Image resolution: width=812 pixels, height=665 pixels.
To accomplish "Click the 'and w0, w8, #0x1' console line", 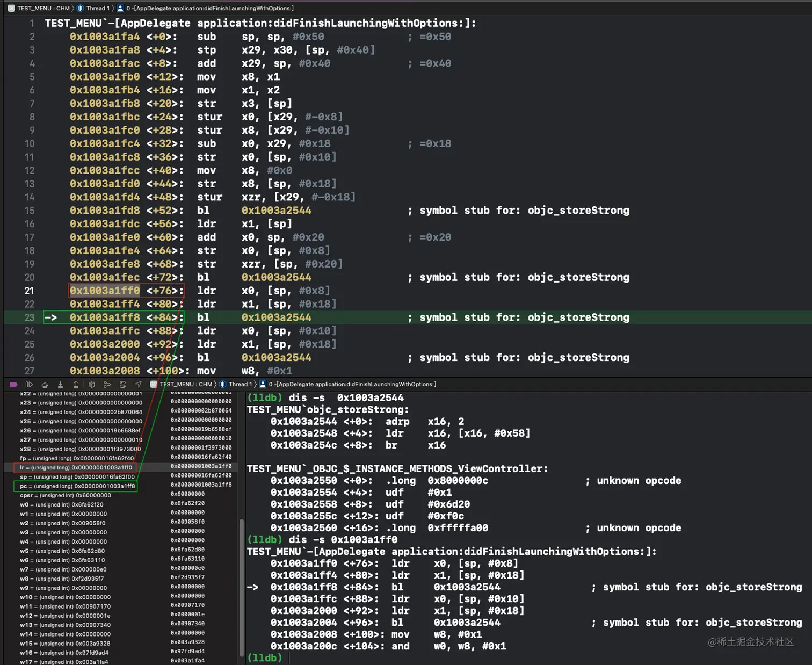I will pyautogui.click(x=388, y=646).
